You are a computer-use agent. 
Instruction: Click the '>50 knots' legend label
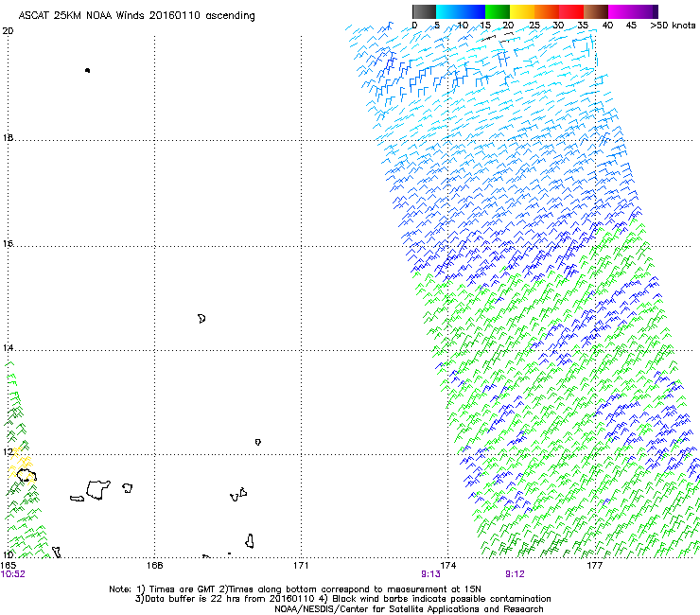[673, 26]
